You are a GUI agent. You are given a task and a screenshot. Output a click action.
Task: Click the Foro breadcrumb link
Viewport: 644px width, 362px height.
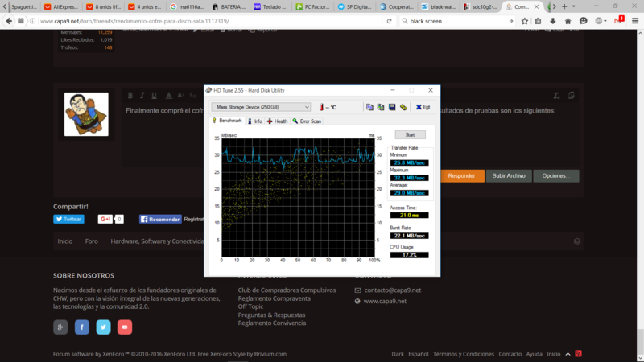92,241
